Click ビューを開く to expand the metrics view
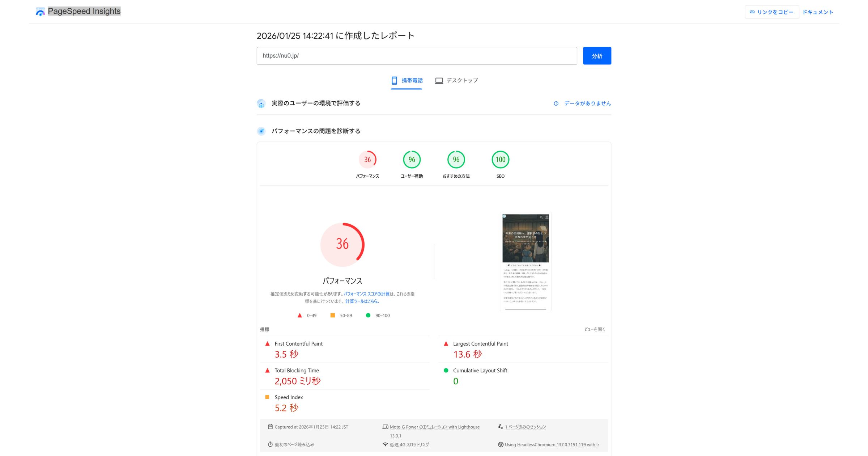The width and height of the screenshot is (868, 456). 595,329
